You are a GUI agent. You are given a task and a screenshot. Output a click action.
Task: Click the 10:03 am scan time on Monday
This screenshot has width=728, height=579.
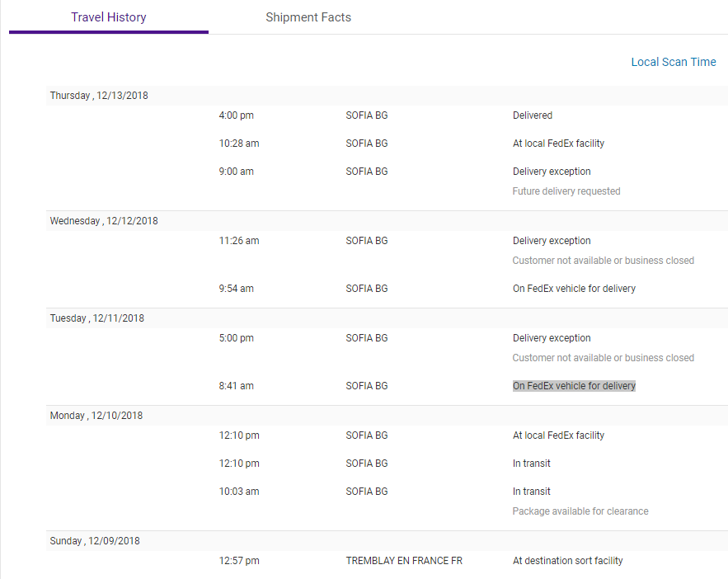tap(239, 492)
